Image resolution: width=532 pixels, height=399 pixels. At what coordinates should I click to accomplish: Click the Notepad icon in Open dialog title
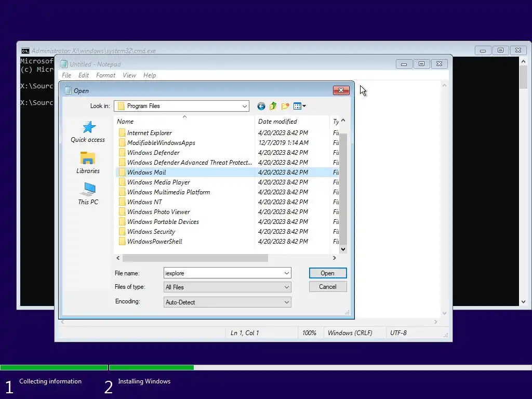click(68, 90)
